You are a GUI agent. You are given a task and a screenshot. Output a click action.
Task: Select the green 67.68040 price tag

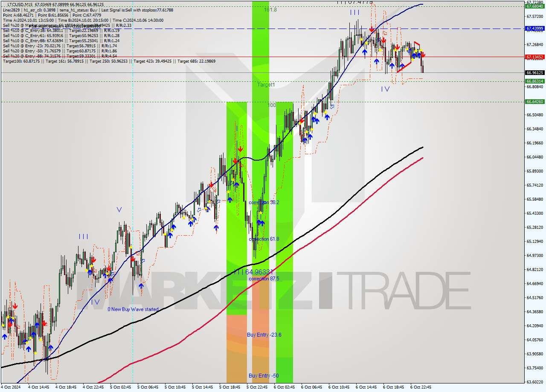click(534, 6)
